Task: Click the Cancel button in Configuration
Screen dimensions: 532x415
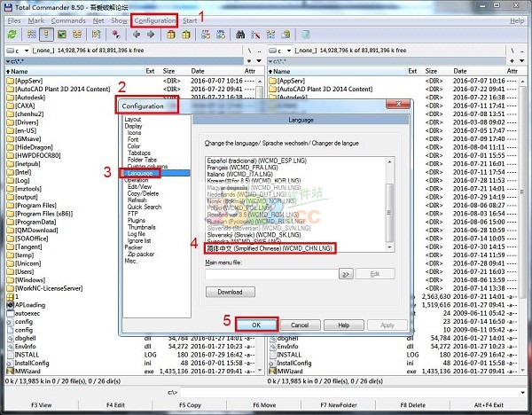Action: point(300,325)
